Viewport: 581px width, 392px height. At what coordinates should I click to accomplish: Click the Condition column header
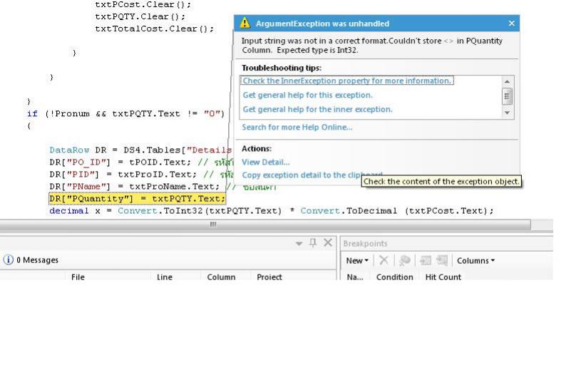(395, 277)
